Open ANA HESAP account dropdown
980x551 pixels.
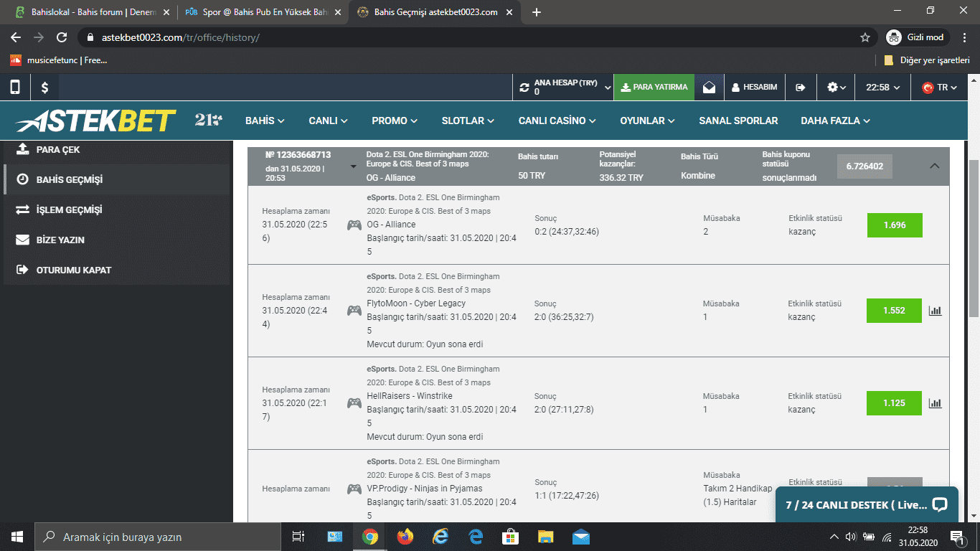tap(565, 87)
